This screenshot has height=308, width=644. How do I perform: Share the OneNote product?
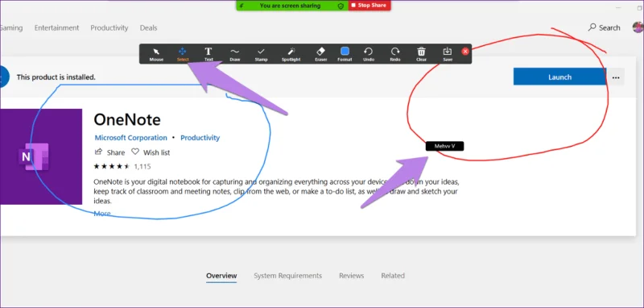(109, 152)
